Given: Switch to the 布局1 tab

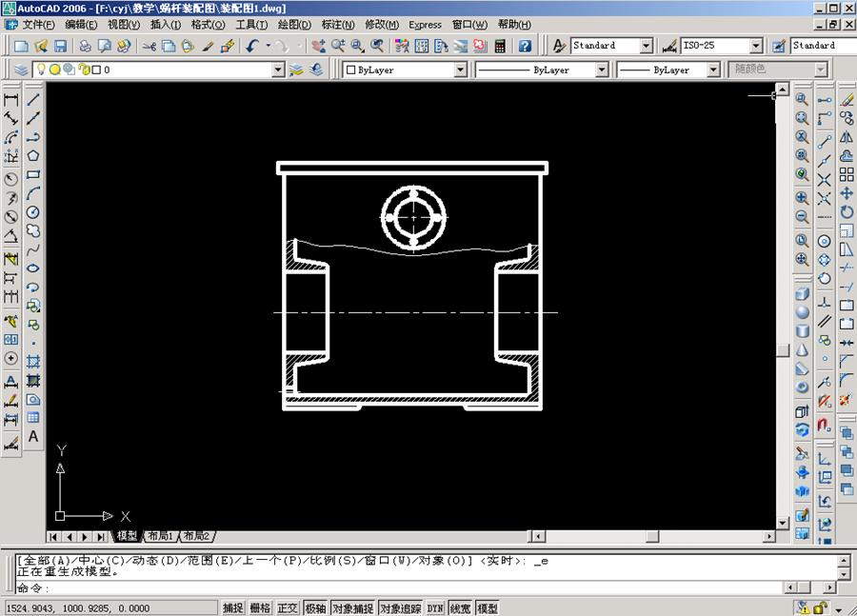Looking at the screenshot, I should [x=161, y=535].
